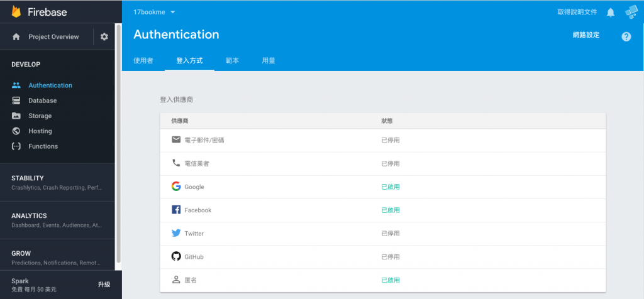Viewport: 644px width, 299px height.
Task: Click the anonymous person icon
Action: [176, 280]
